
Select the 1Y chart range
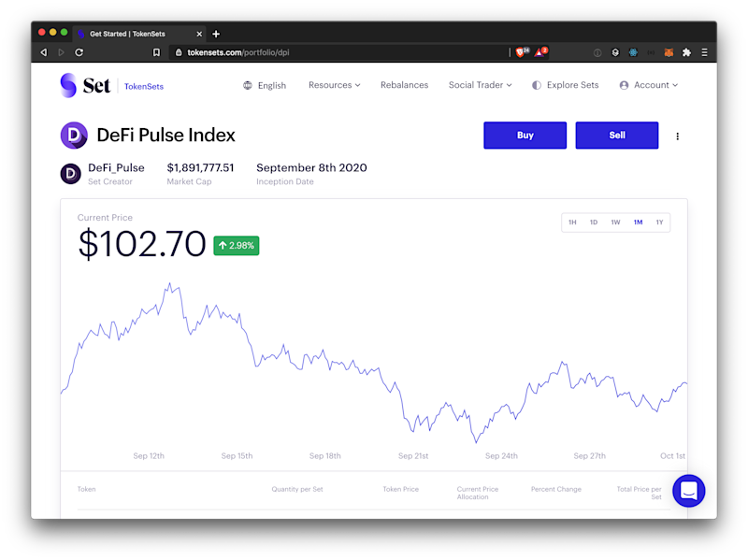point(659,223)
